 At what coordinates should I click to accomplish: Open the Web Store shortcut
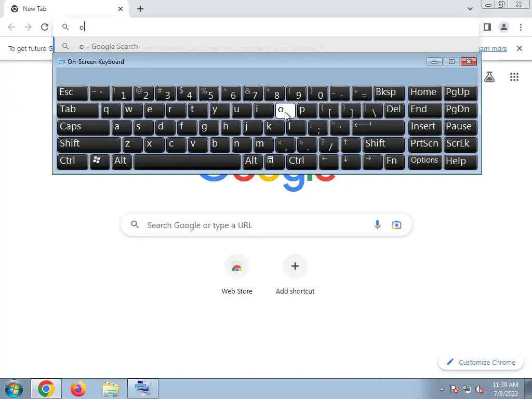(x=237, y=274)
